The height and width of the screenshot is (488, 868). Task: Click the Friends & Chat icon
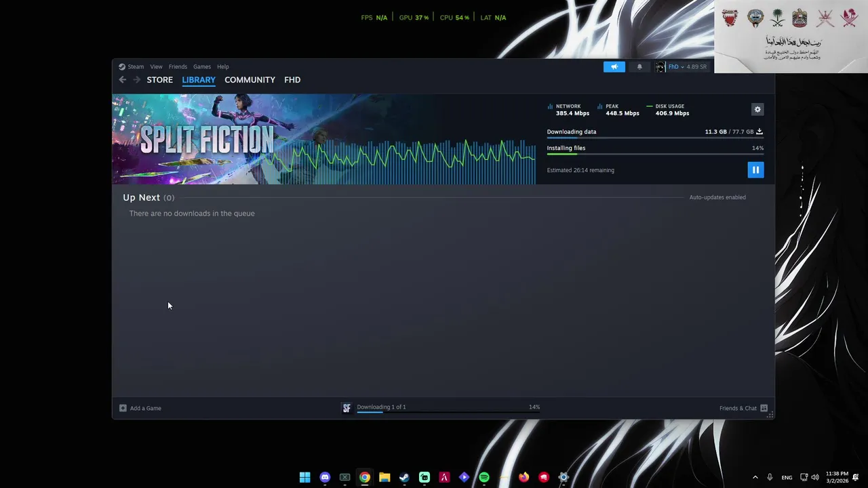[764, 408]
